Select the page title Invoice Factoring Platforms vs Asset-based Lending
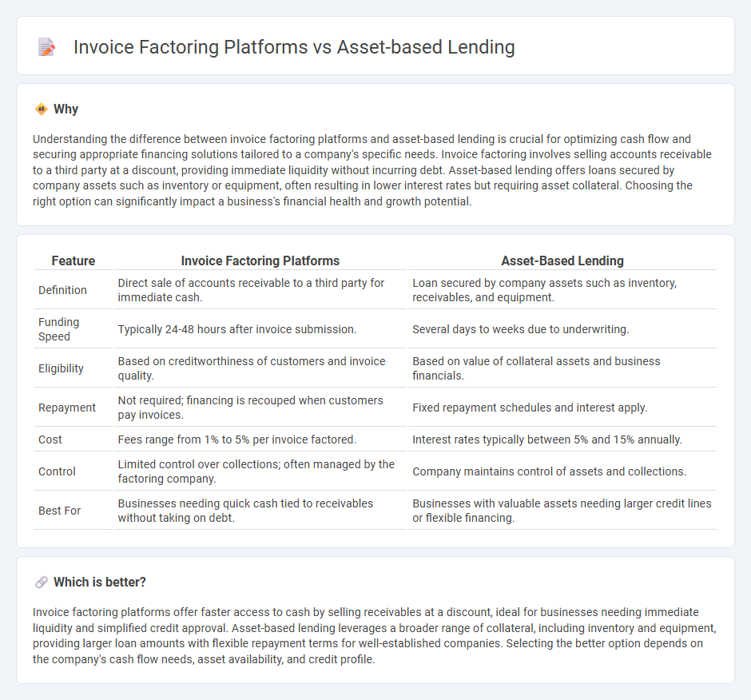This screenshot has height=700, width=751. point(294,47)
